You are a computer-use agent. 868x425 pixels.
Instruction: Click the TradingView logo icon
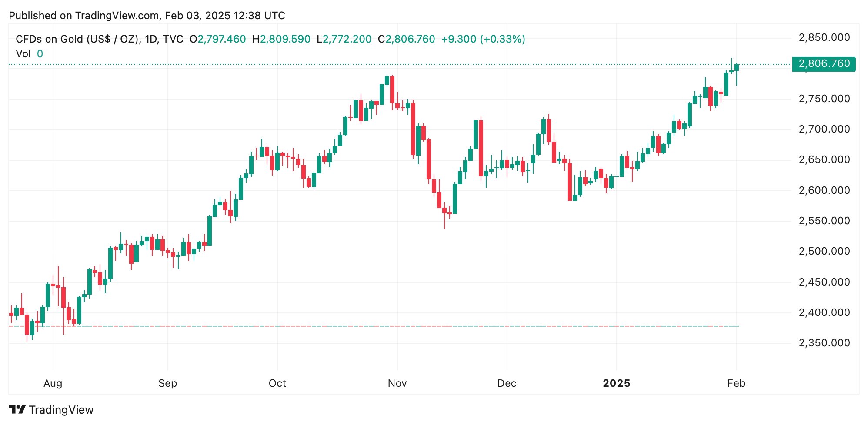pos(17,410)
